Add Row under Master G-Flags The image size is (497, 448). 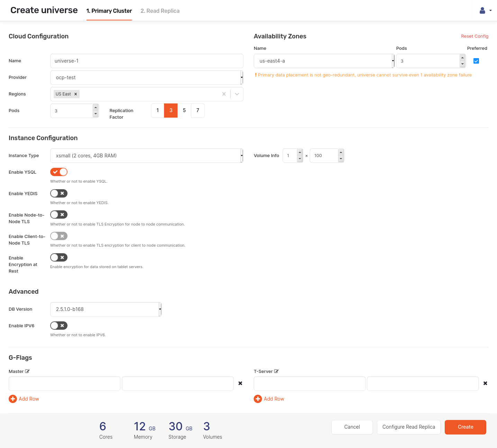pos(24,399)
